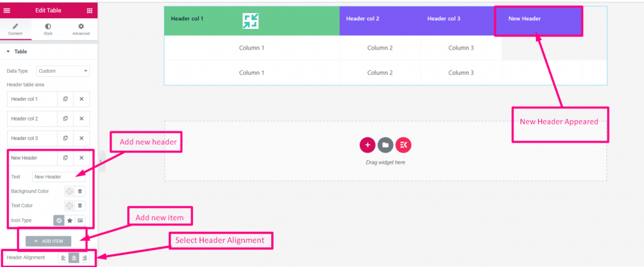Click the ADD ITEM button
The height and width of the screenshot is (267, 644).
tap(48, 241)
